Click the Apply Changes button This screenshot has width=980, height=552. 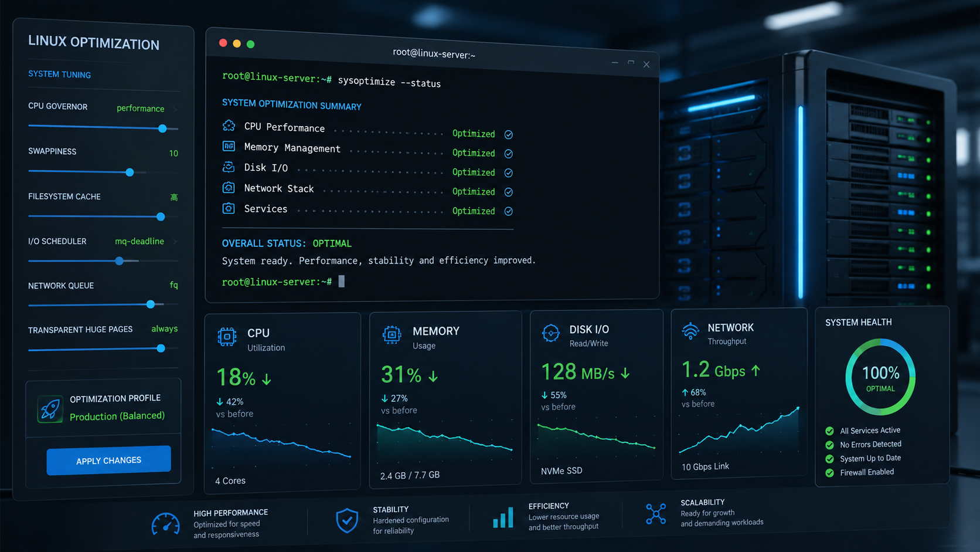pyautogui.click(x=109, y=460)
